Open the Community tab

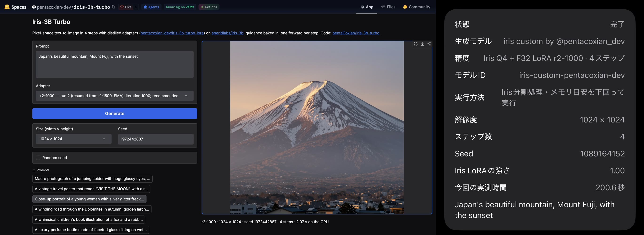pos(416,7)
